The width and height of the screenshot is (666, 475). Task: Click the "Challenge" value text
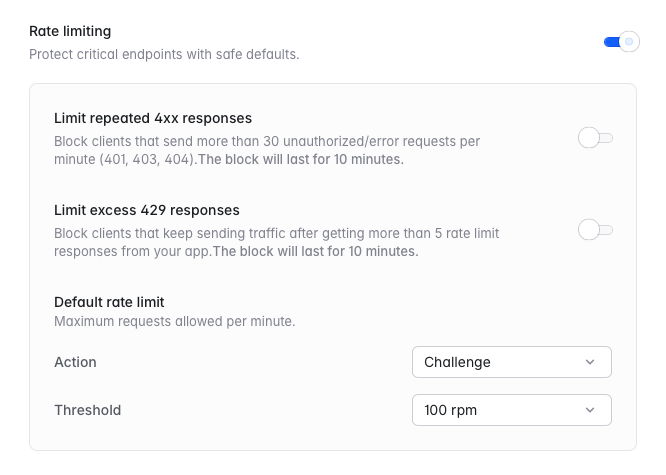coord(457,362)
